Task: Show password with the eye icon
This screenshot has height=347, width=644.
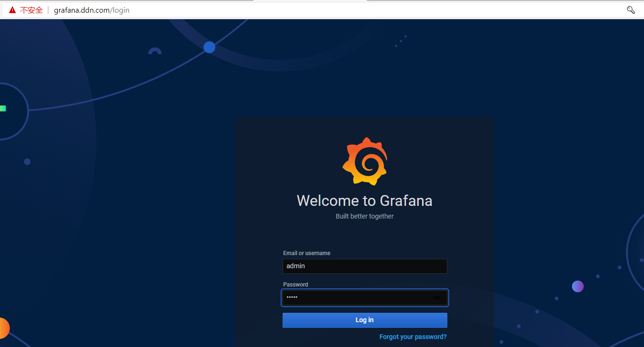Action: coord(437,297)
